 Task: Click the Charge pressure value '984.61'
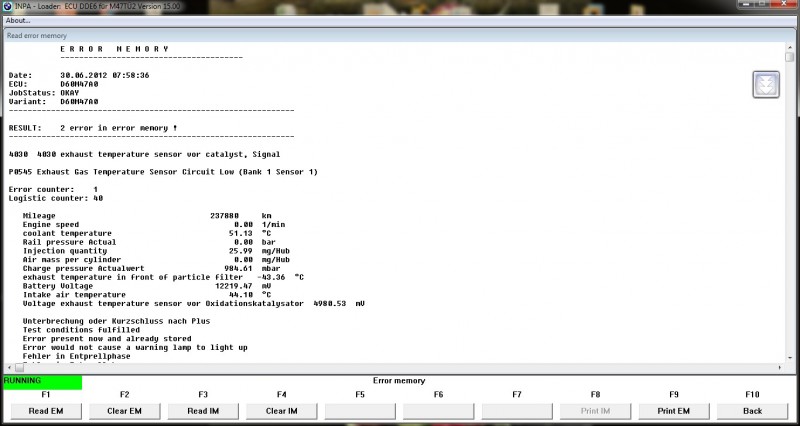(239, 268)
